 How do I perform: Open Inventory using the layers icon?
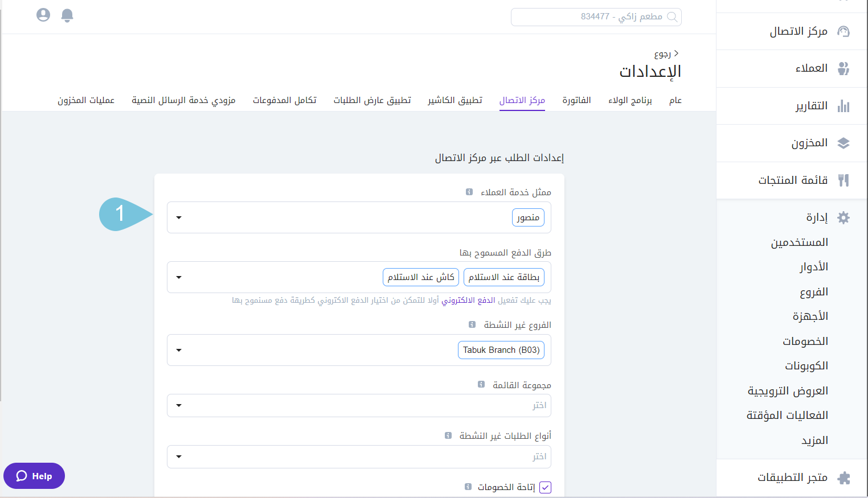coord(844,143)
